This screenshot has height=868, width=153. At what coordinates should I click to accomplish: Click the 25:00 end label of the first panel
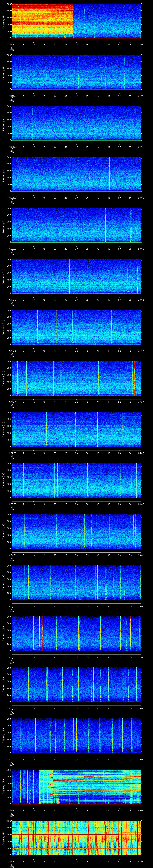[x=141, y=44]
